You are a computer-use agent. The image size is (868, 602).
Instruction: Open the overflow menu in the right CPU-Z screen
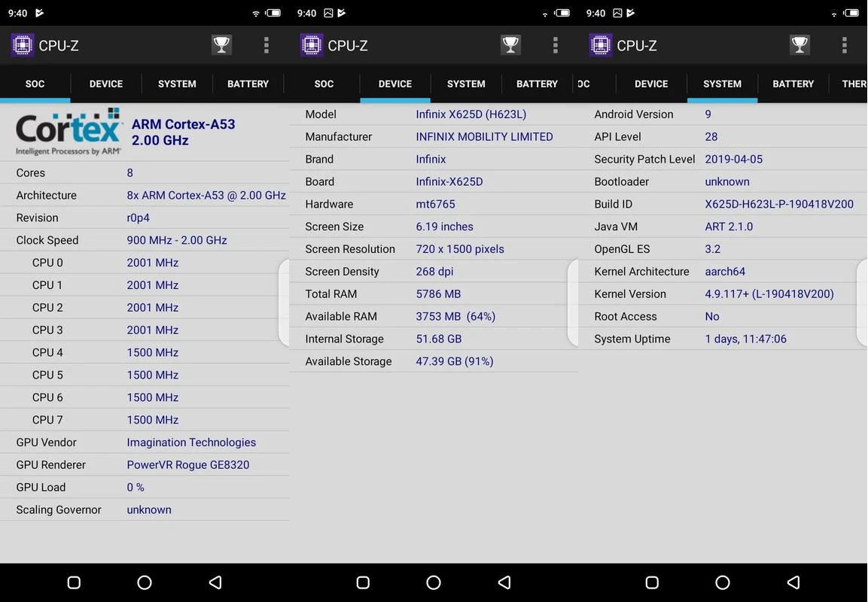844,45
